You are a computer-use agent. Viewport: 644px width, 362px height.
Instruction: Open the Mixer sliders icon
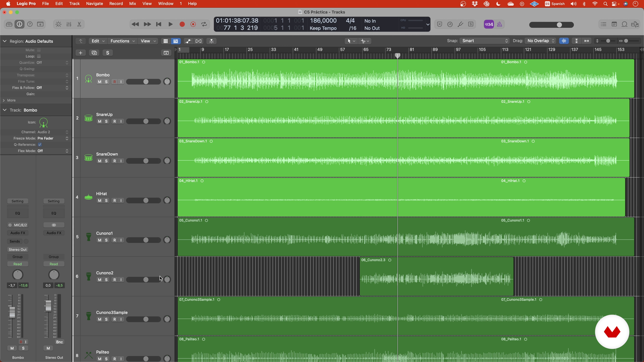click(x=69, y=24)
